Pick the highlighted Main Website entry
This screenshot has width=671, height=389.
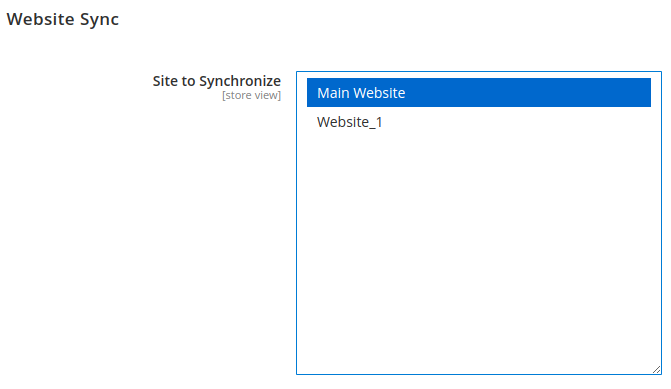coord(478,92)
